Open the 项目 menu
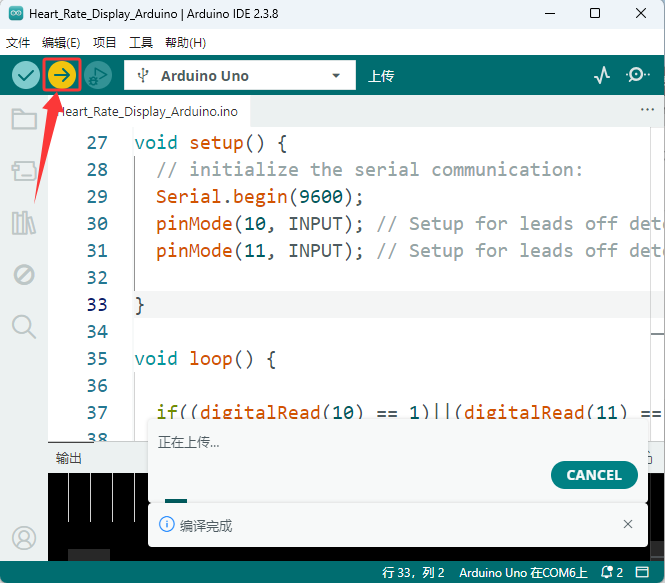Viewport: 665px width, 583px height. pyautogui.click(x=105, y=42)
